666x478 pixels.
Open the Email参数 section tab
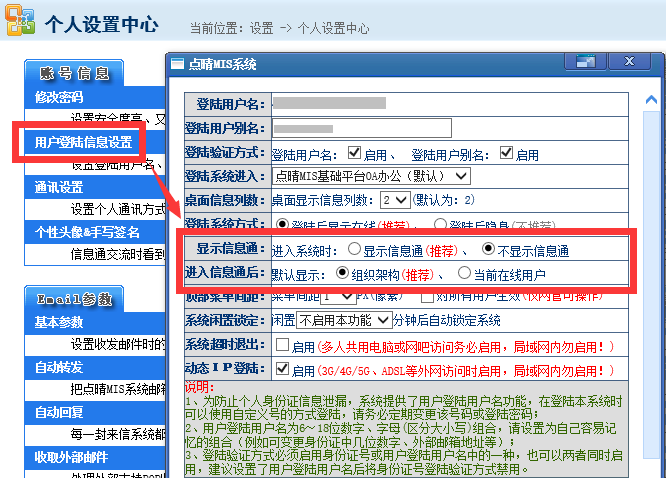pos(73,298)
